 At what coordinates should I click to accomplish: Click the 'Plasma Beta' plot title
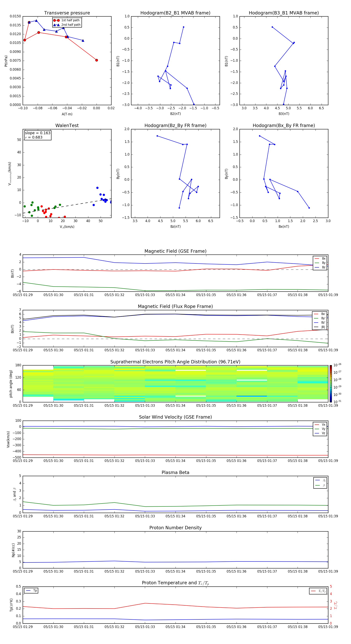click(x=175, y=473)
